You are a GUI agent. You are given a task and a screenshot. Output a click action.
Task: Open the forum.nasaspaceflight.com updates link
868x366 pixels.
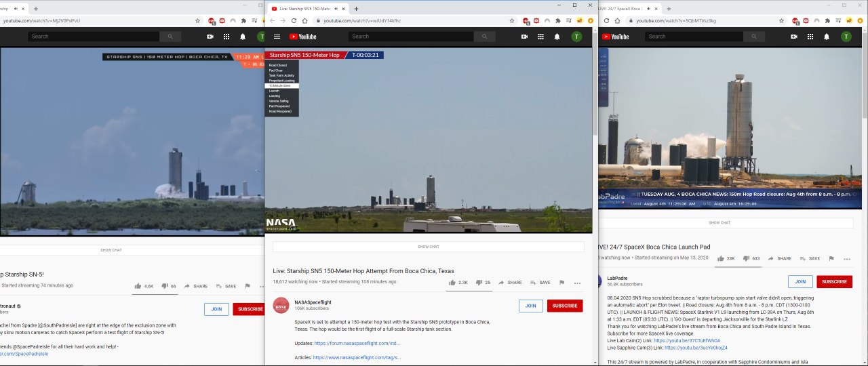tap(357, 344)
